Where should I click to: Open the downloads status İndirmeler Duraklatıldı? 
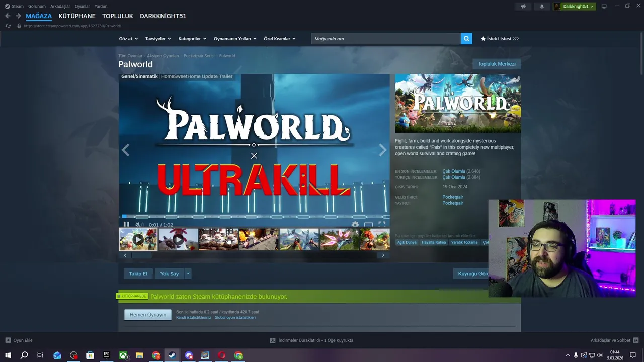pos(311,340)
